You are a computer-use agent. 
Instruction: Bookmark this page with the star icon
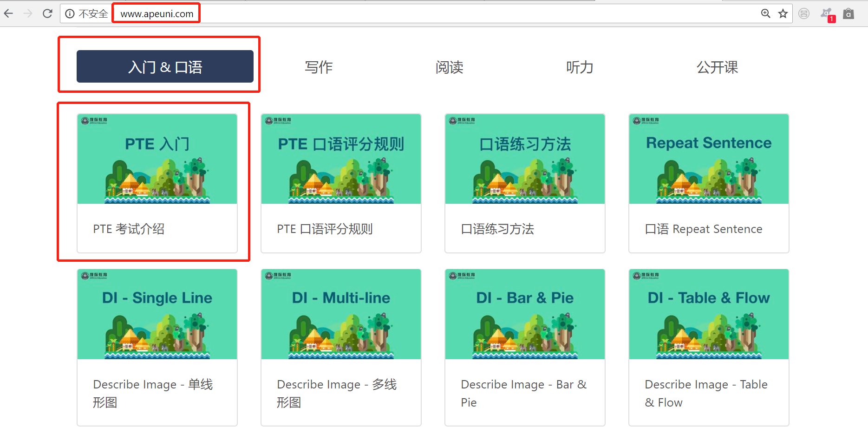(x=783, y=13)
